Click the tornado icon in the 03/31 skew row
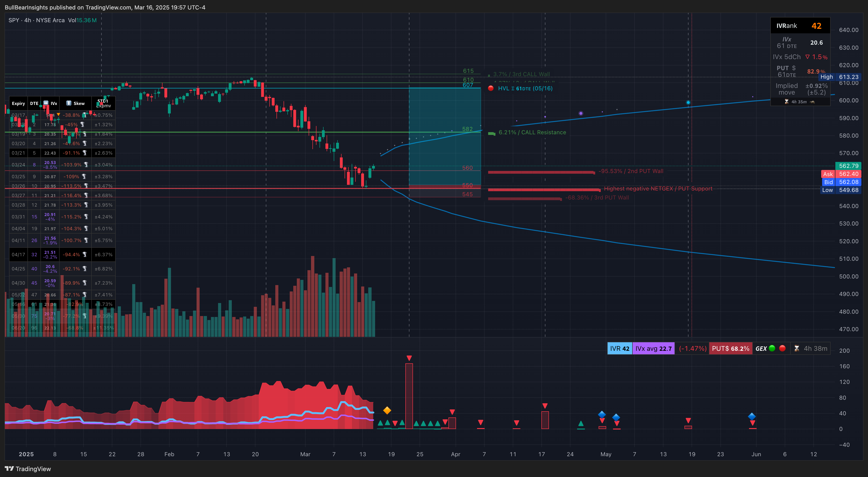The width and height of the screenshot is (868, 477). click(86, 217)
